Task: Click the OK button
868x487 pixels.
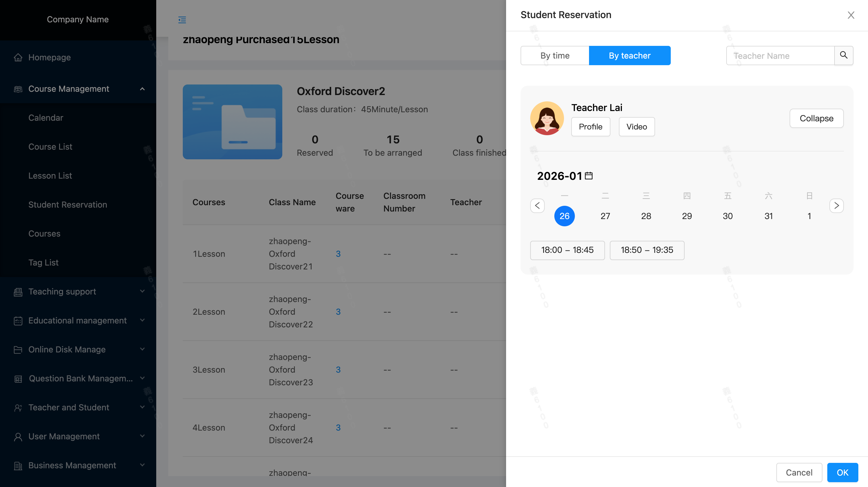Action: pos(842,472)
